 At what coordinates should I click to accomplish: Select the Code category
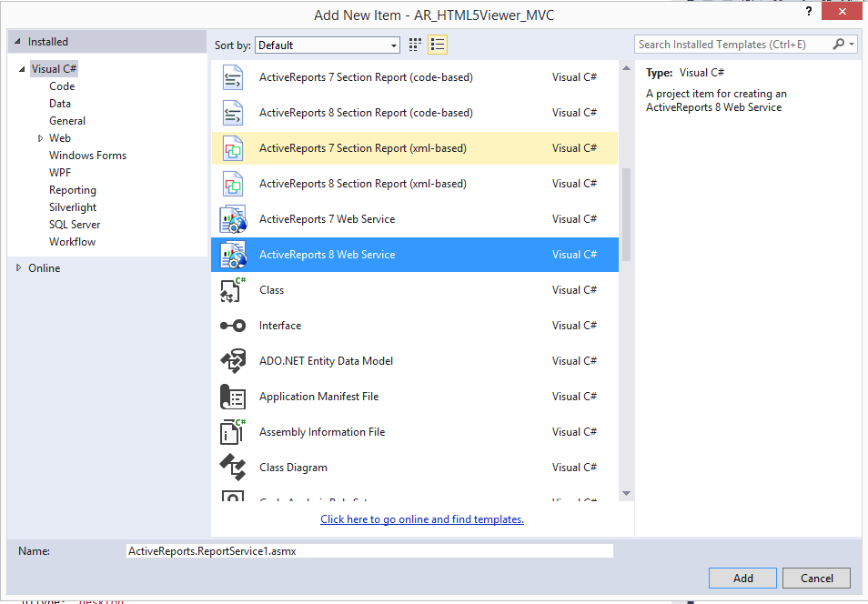point(62,86)
